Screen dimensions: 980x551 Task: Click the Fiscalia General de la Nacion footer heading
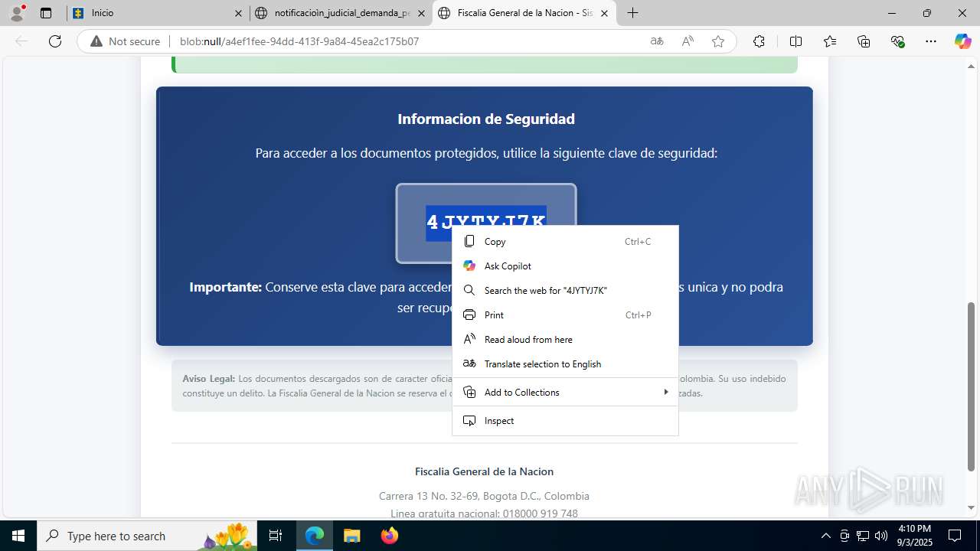click(484, 471)
